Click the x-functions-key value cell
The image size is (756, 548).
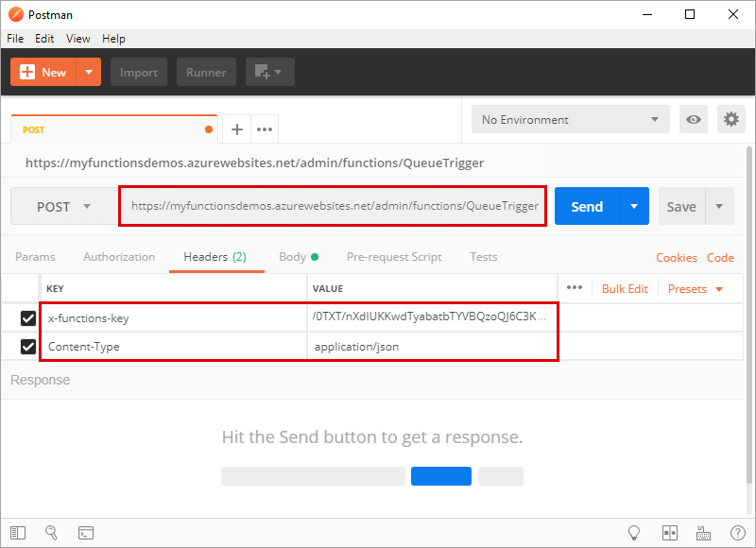pyautogui.click(x=432, y=317)
